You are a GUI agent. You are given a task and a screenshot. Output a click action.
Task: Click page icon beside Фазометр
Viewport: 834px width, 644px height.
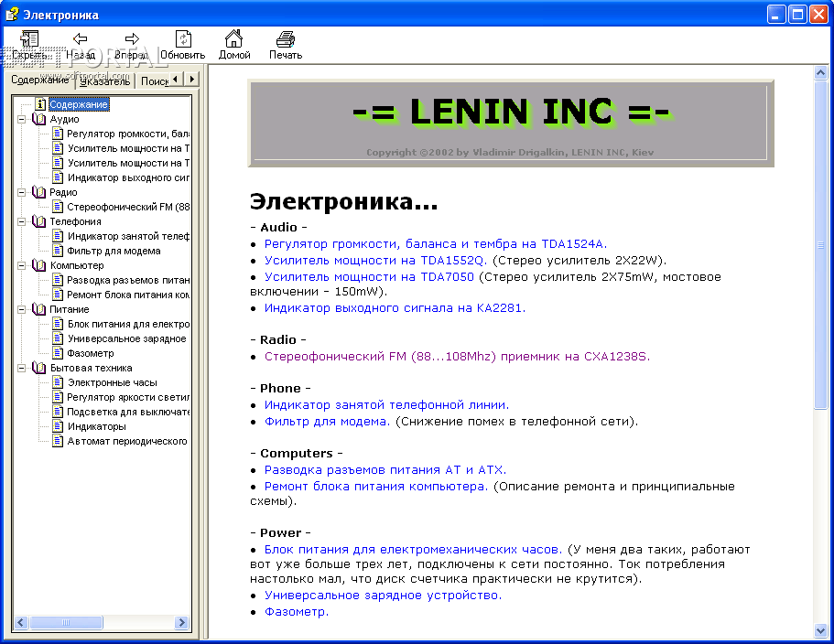click(58, 353)
